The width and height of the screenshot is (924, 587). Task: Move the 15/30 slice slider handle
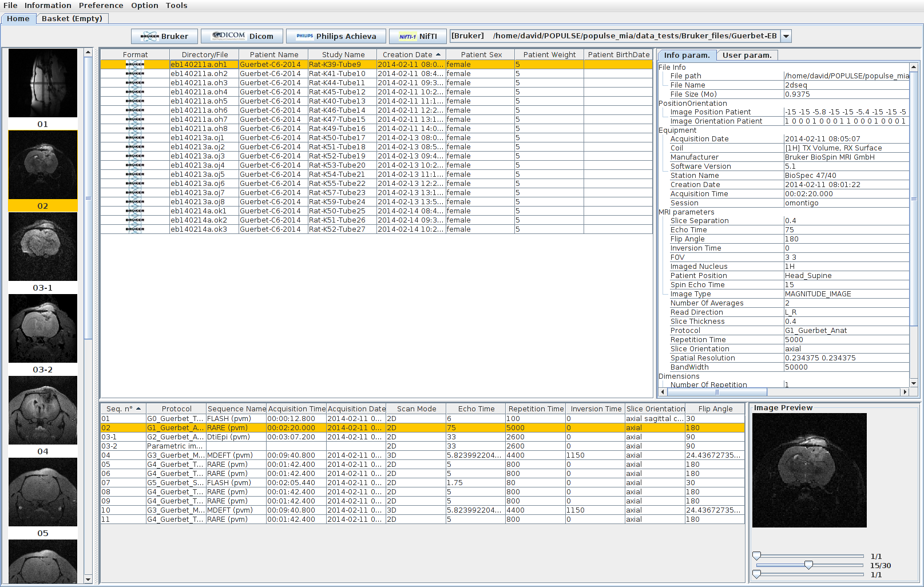point(808,565)
